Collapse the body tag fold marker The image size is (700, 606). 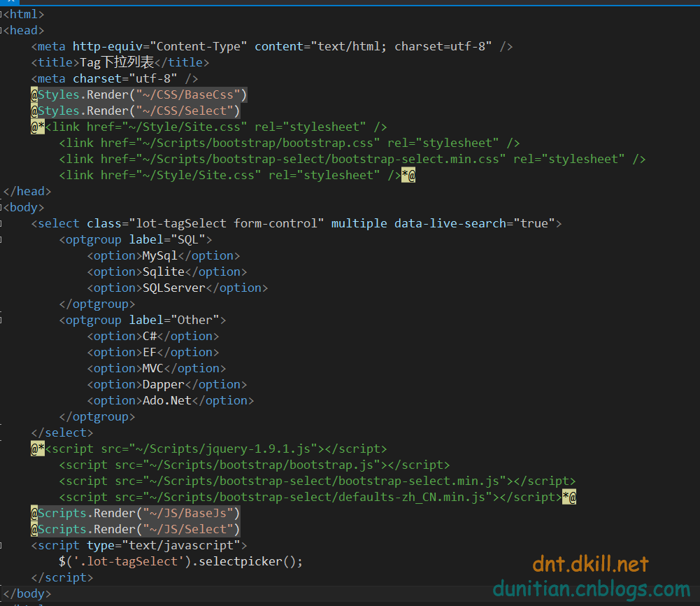tap(1, 208)
